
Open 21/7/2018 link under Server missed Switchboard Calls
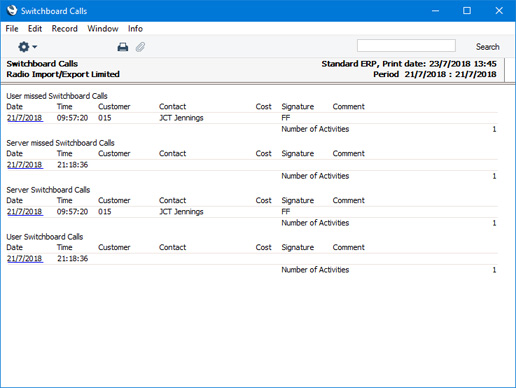pyautogui.click(x=25, y=165)
